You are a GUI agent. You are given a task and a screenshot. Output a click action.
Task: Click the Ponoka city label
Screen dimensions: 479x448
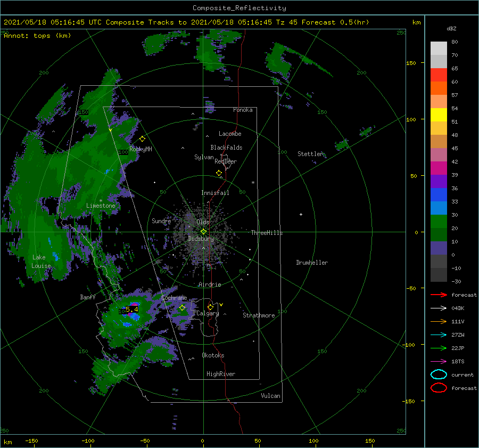[243, 110]
